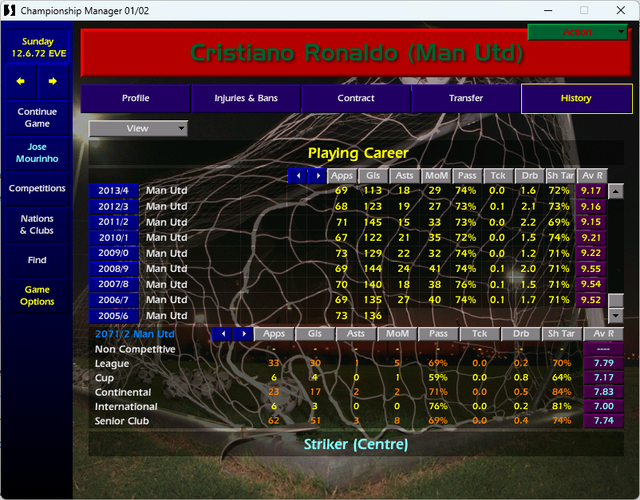Click the Av R column header in career table

tap(592, 176)
